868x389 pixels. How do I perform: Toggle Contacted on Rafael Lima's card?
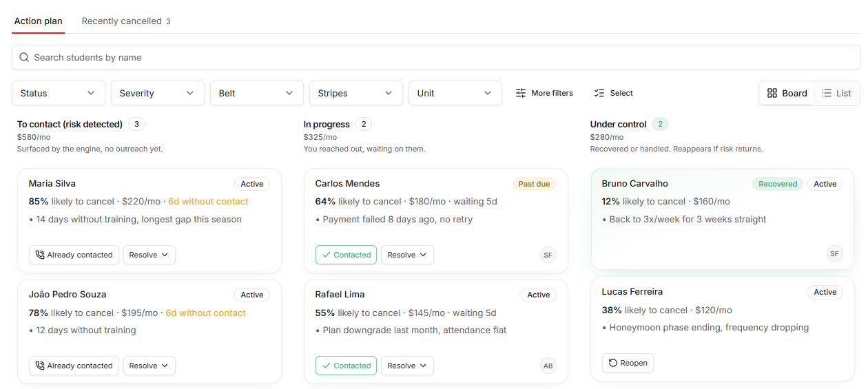pyautogui.click(x=346, y=366)
